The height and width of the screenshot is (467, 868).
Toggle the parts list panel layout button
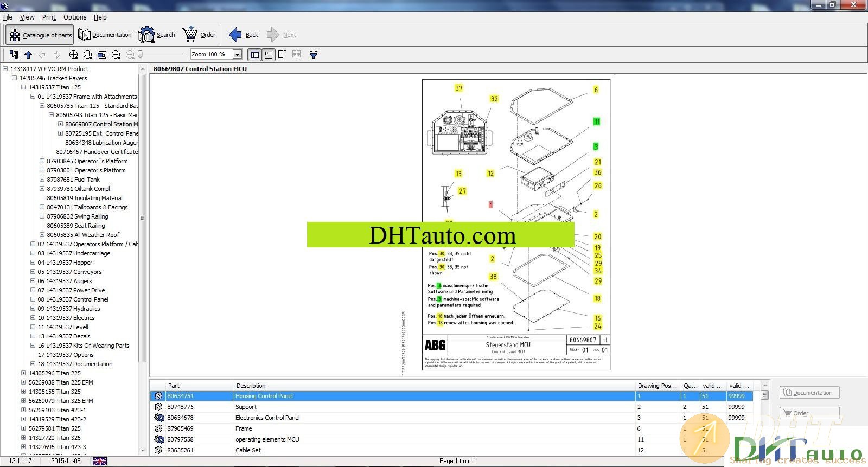coord(269,54)
